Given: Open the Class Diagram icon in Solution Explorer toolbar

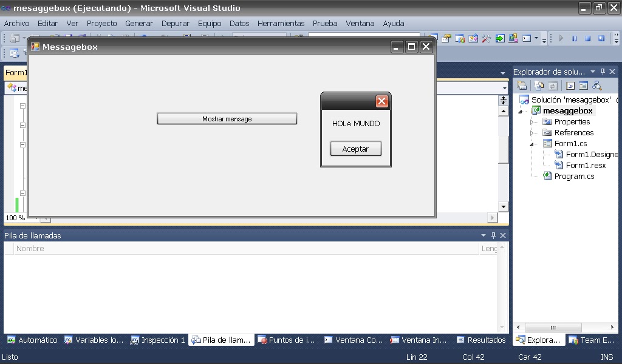Looking at the screenshot, I should 596,85.
